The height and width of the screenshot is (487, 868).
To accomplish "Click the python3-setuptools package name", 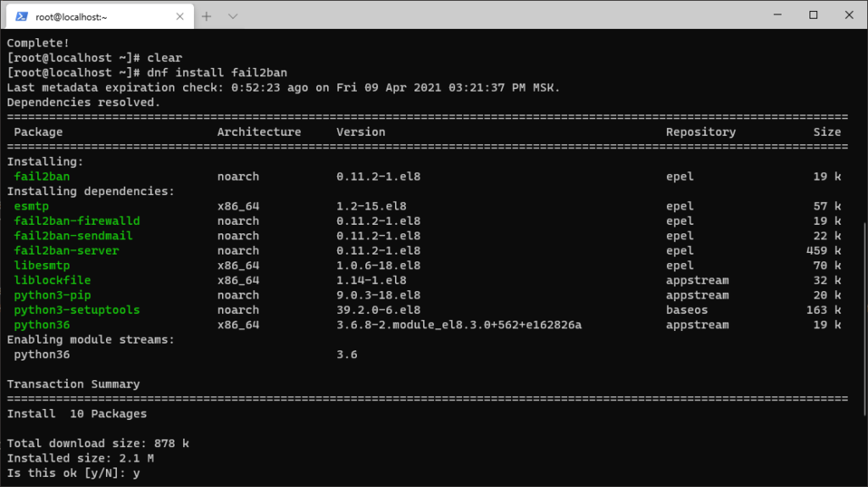I will click(x=77, y=310).
